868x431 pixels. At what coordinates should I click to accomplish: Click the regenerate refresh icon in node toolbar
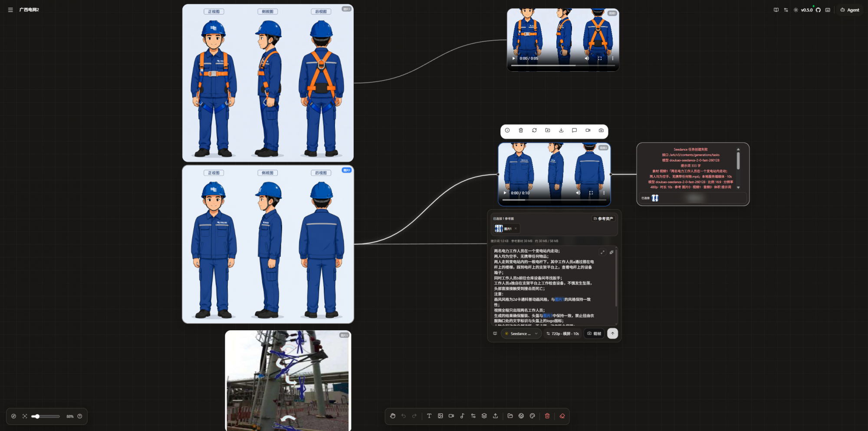point(534,130)
